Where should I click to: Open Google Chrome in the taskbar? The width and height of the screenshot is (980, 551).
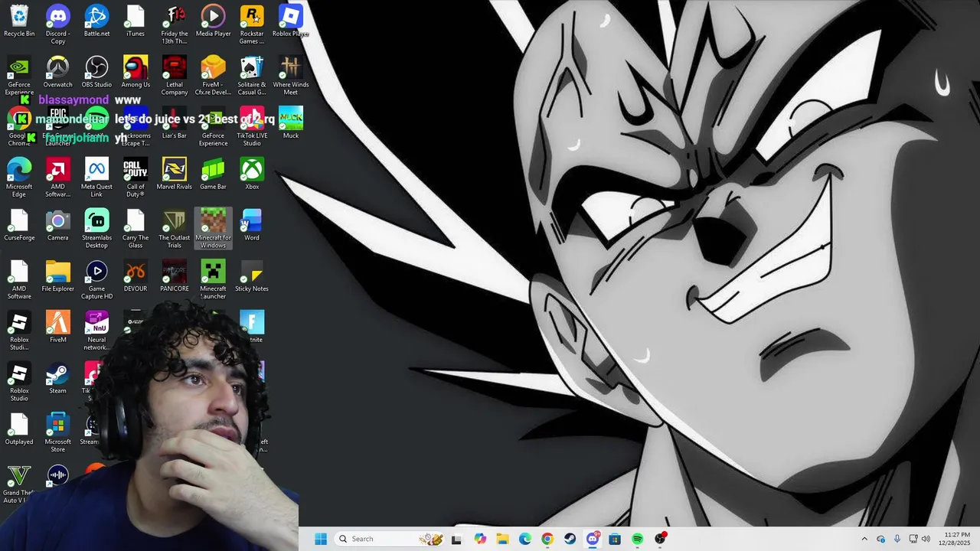pos(547,539)
